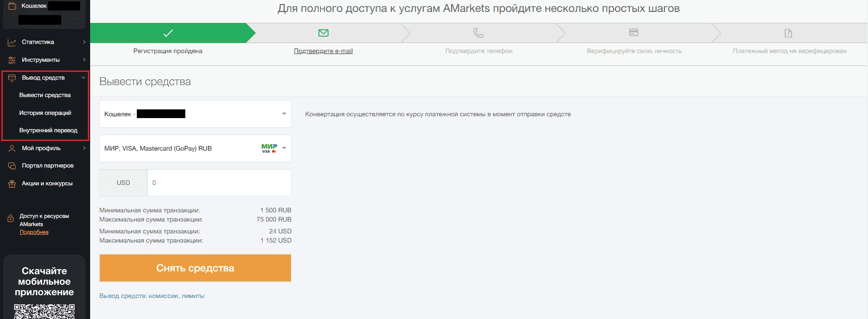
Task: Open Вывод средств: комиссии, лимиты link
Action: pos(152,296)
